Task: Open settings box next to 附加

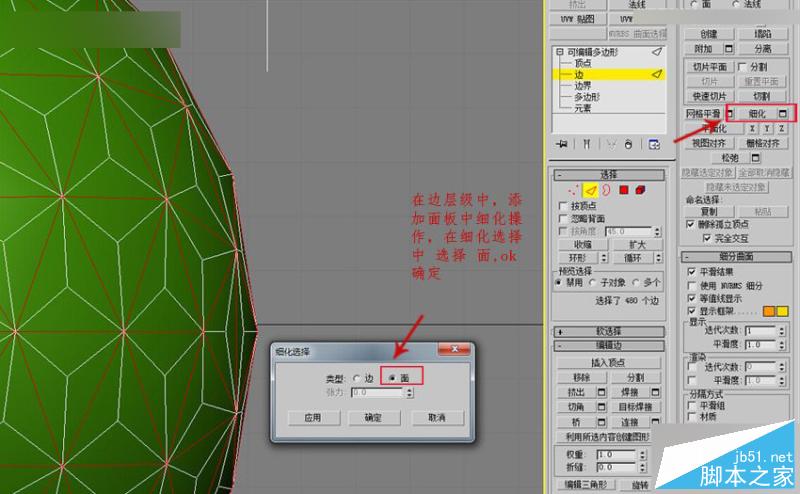Action: coord(729,49)
